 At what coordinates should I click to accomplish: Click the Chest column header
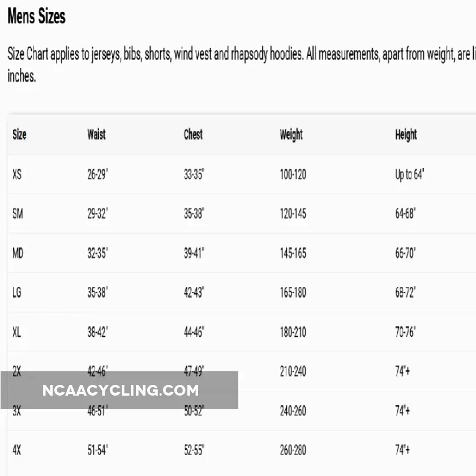click(x=193, y=135)
